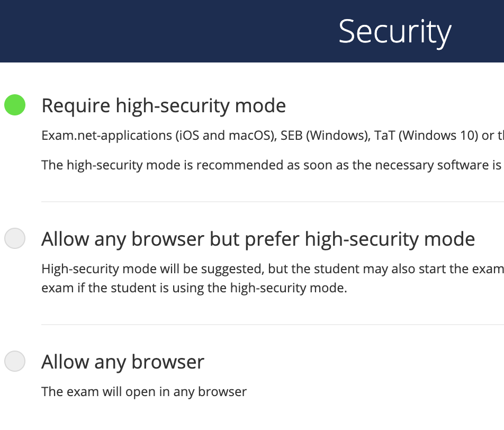The width and height of the screenshot is (504, 430).
Task: Enable the plain Allow any browser radio
Action: 15,362
